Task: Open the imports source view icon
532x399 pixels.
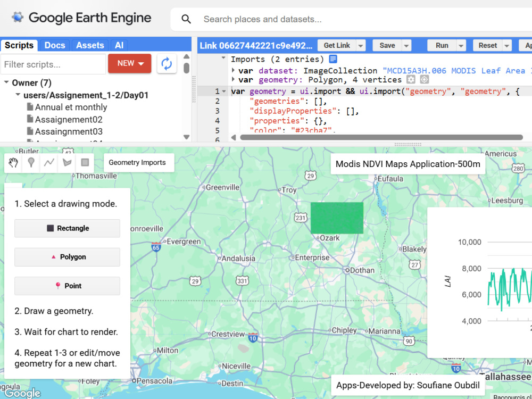Action: (333, 59)
